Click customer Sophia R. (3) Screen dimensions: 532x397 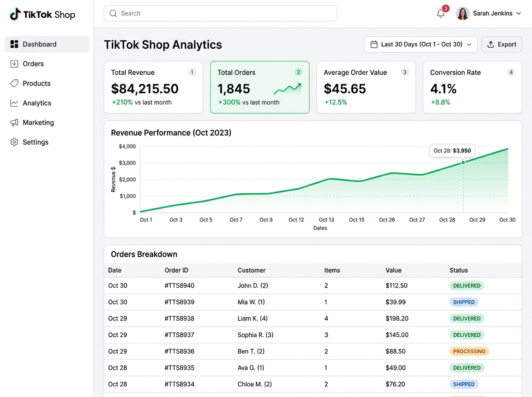pyautogui.click(x=255, y=335)
